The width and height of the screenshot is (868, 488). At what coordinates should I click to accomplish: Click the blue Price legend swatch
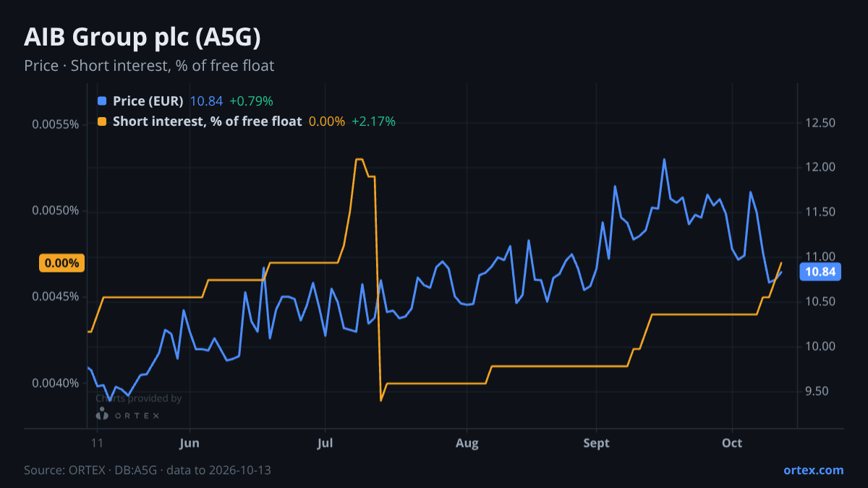pyautogui.click(x=101, y=101)
